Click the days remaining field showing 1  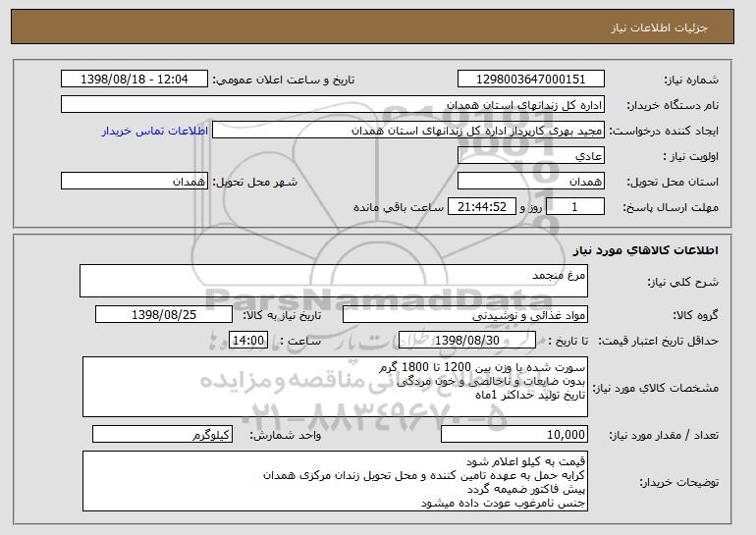pyautogui.click(x=574, y=207)
